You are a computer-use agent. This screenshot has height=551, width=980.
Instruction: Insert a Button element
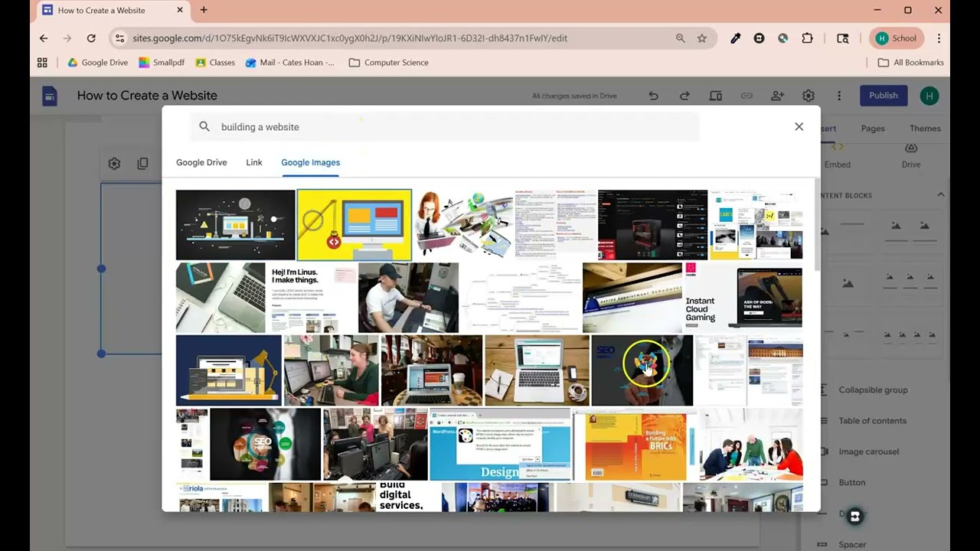tap(851, 483)
